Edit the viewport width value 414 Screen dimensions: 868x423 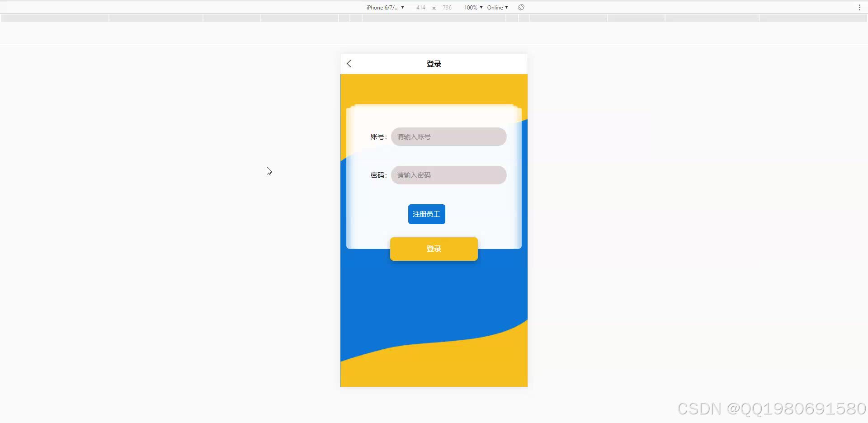[x=420, y=7]
